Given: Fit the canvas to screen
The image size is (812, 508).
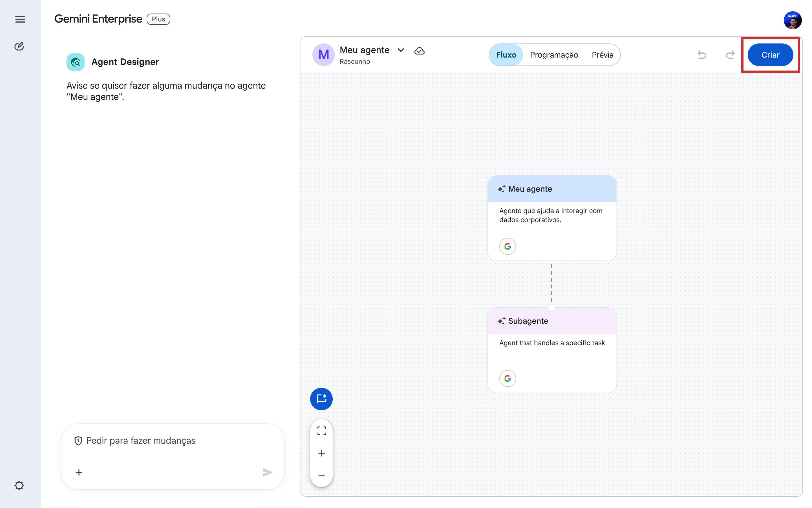Looking at the screenshot, I should 321,431.
